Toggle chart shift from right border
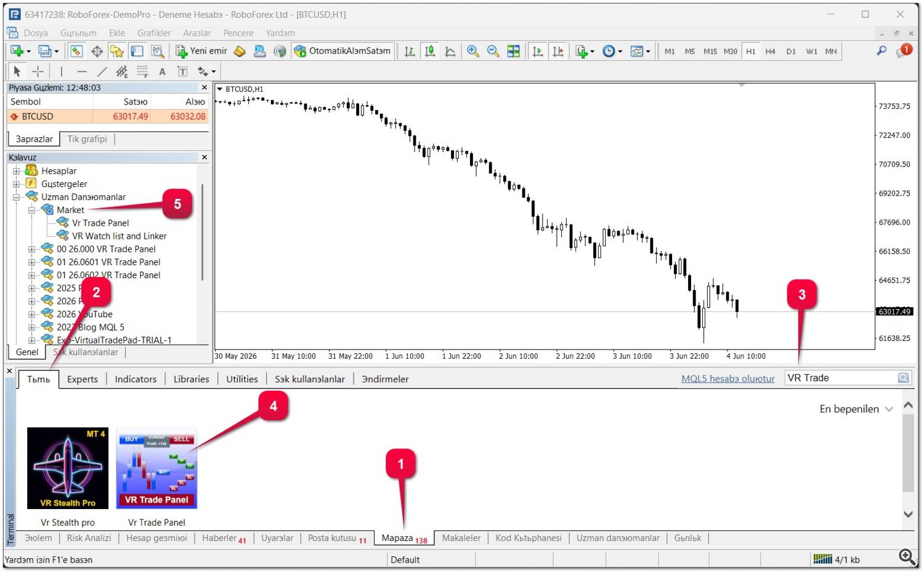 click(x=558, y=51)
